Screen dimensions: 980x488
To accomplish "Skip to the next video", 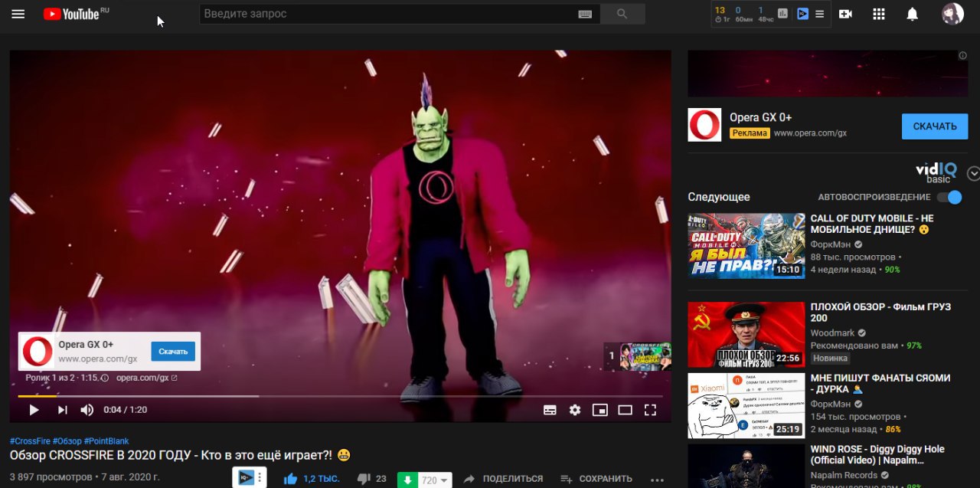I will 62,410.
